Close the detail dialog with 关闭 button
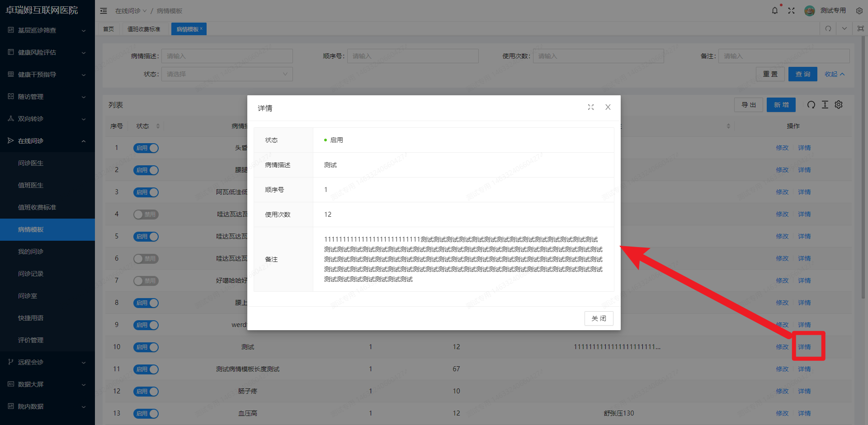This screenshot has width=868, height=425. click(x=599, y=318)
